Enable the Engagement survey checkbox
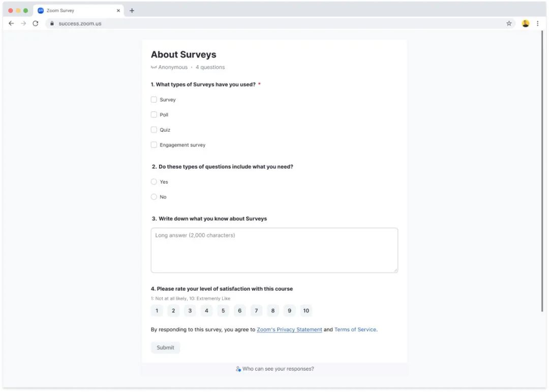The width and height of the screenshot is (549, 392). [154, 145]
